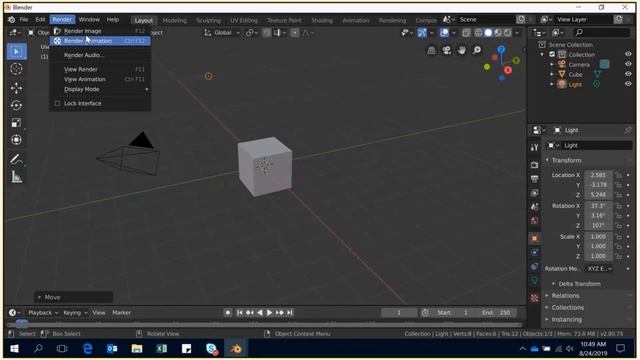Choose Render Audio menu entry

coord(100,55)
